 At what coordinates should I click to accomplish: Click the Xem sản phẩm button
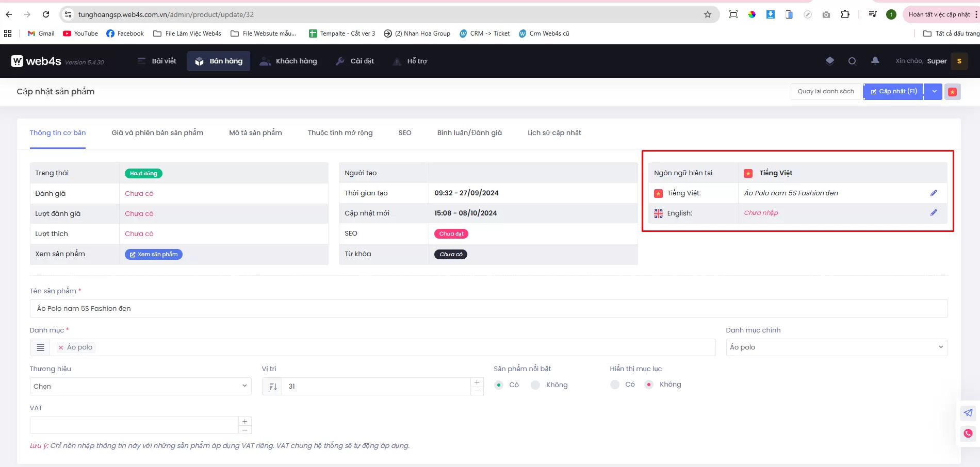tap(154, 255)
